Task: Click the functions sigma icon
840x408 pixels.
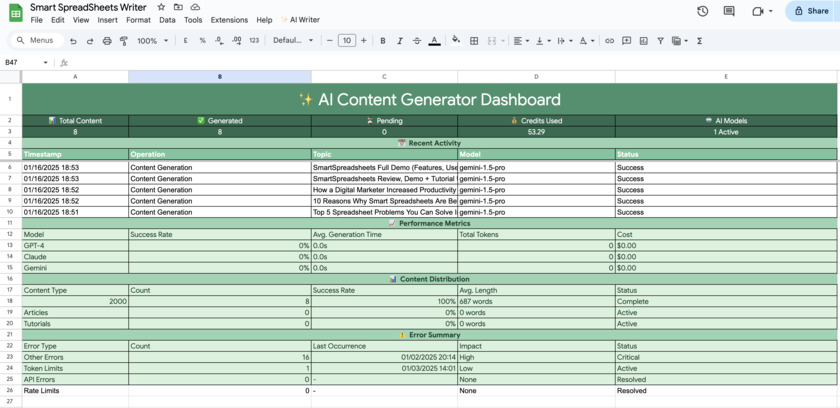Action: (x=699, y=41)
